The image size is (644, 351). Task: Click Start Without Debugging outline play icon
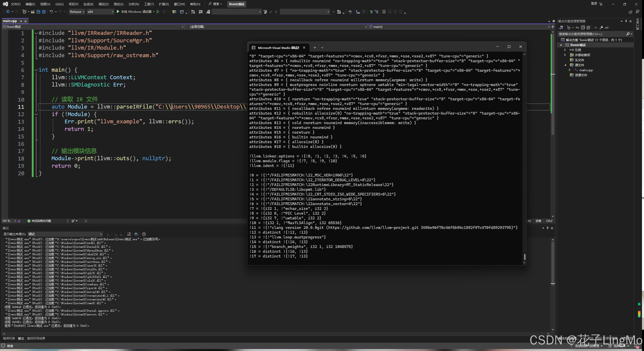(158, 12)
